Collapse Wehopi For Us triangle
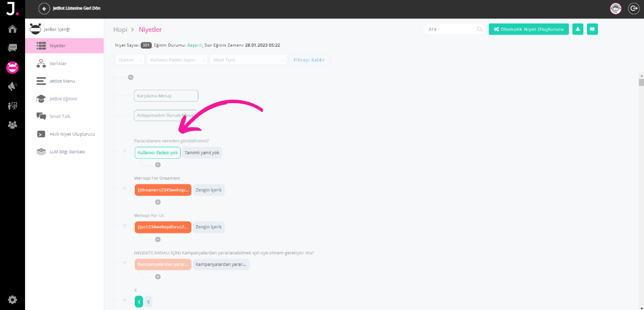The height and width of the screenshot is (310, 644). click(125, 226)
